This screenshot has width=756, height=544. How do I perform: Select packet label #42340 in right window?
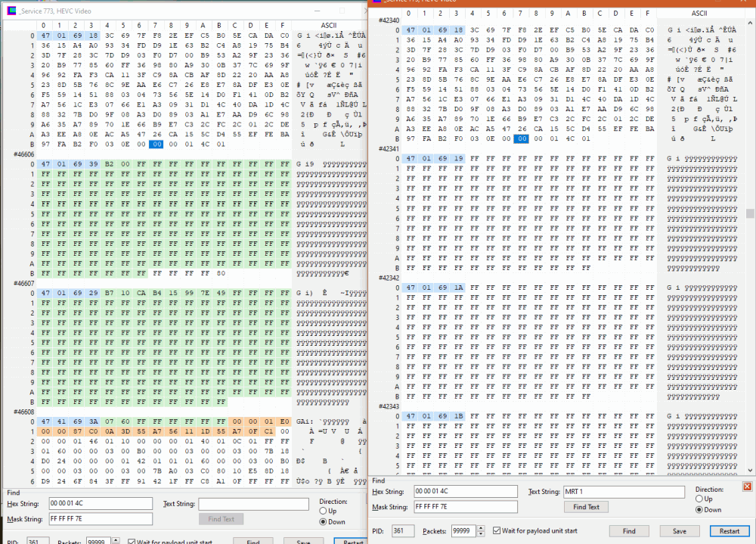coord(389,20)
